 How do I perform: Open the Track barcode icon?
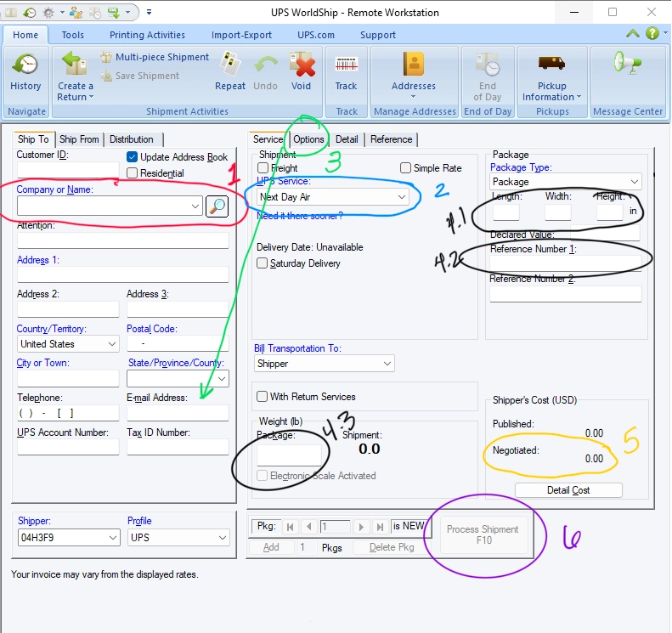click(347, 65)
